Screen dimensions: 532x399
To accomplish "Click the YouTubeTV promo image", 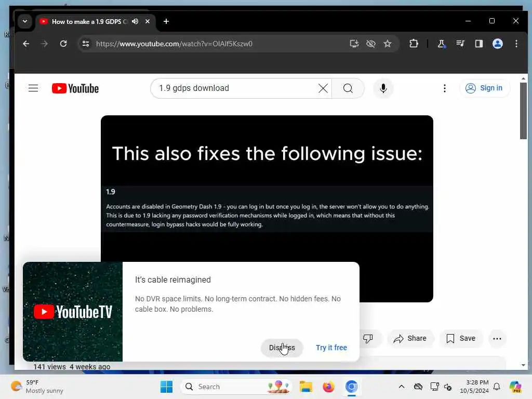I will (x=73, y=312).
